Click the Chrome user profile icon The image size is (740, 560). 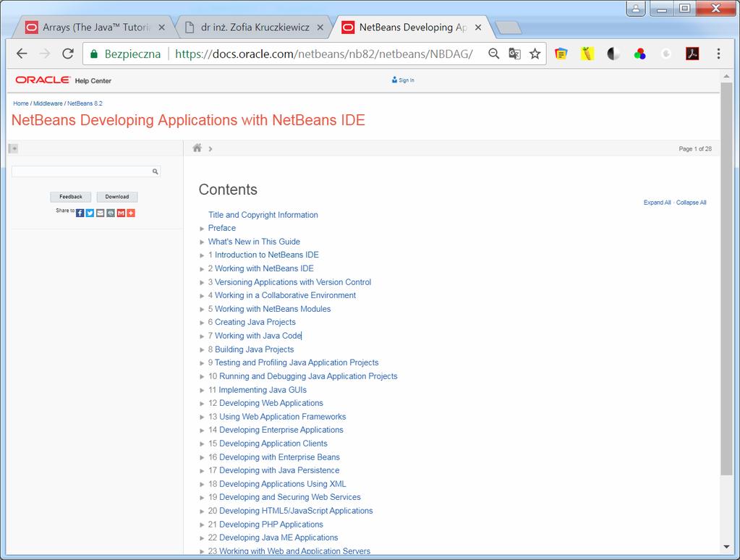(x=636, y=8)
